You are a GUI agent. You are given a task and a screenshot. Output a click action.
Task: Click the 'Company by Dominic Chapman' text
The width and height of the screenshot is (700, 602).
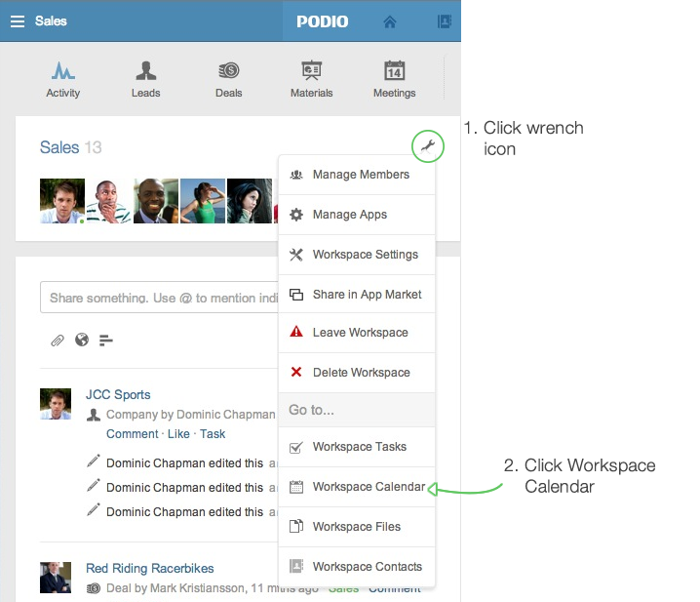[191, 415]
